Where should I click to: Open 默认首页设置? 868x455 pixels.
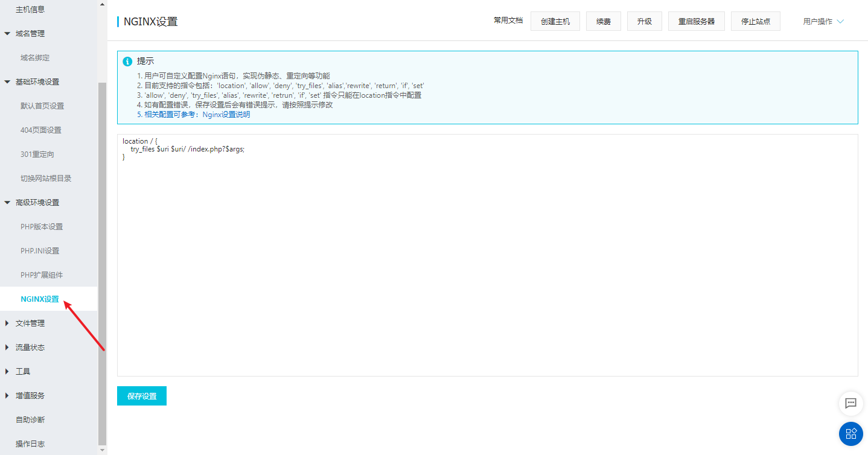click(x=42, y=106)
